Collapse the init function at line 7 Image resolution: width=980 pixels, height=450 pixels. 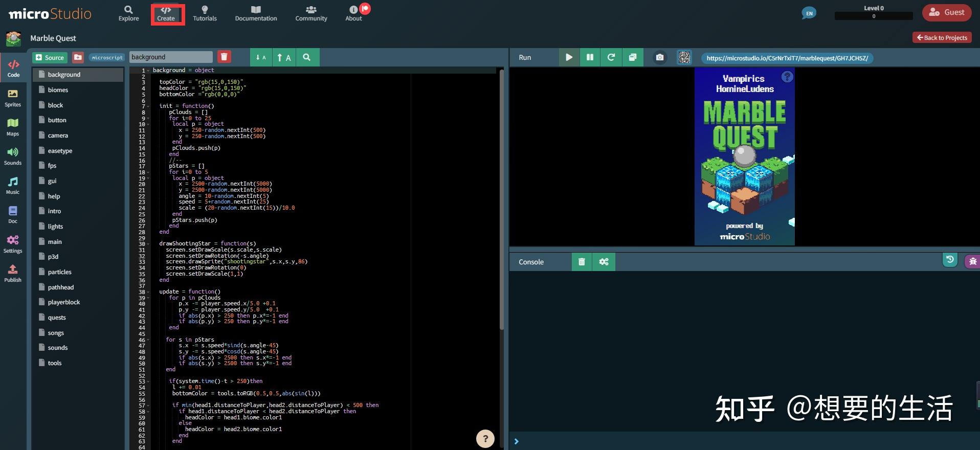click(x=148, y=106)
